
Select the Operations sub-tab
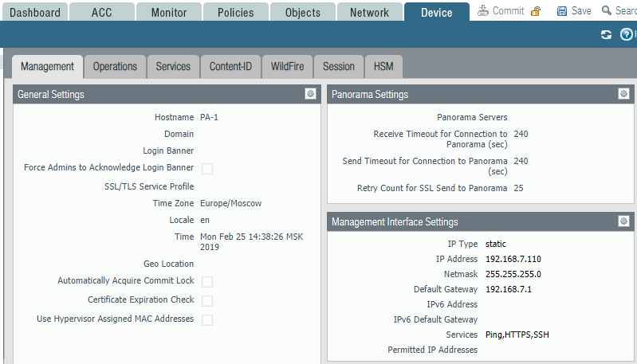tap(115, 66)
